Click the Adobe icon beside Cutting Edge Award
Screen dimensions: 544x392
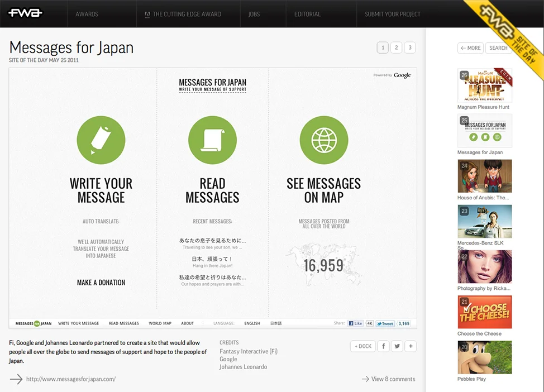[x=147, y=14]
